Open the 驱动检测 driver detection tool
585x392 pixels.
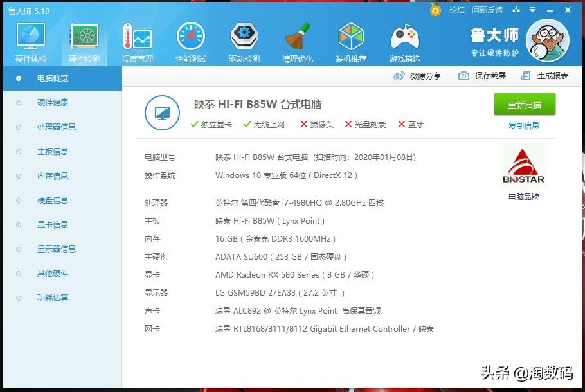tap(243, 42)
